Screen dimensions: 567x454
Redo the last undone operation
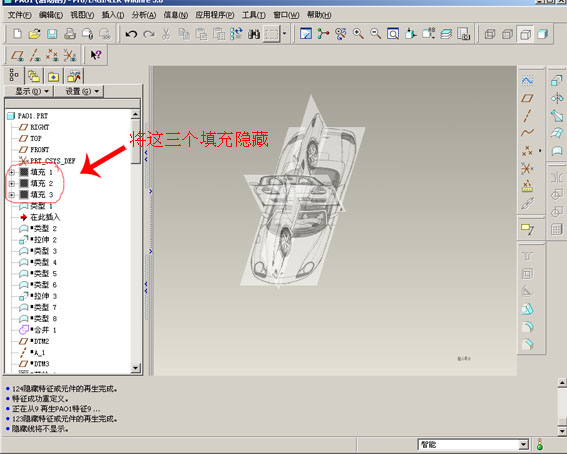click(149, 34)
